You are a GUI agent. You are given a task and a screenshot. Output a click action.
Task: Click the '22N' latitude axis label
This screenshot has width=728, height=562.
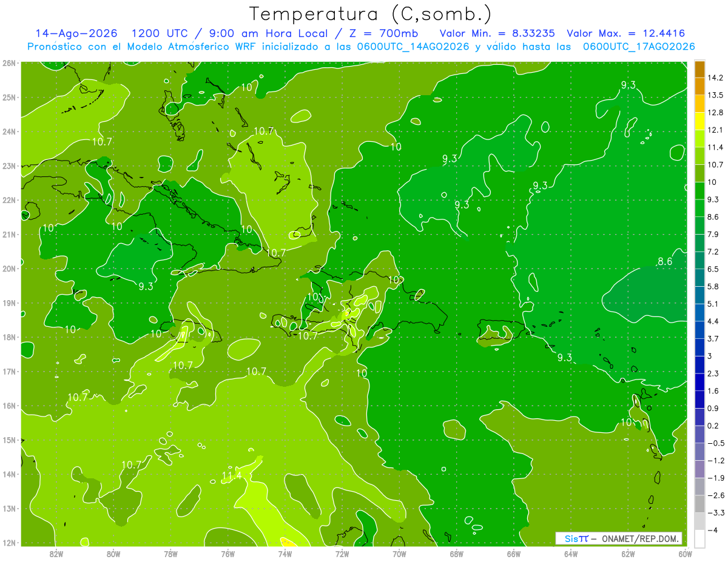9,200
